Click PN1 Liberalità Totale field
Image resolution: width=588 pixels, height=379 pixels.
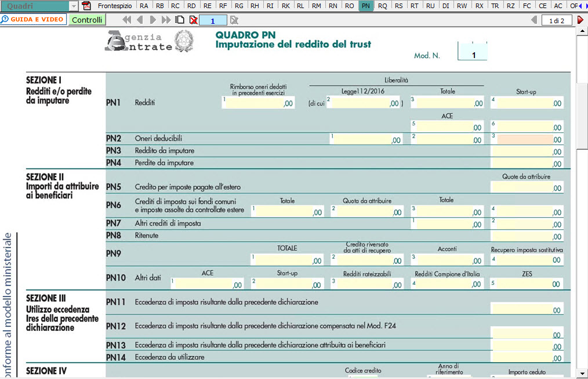(447, 103)
